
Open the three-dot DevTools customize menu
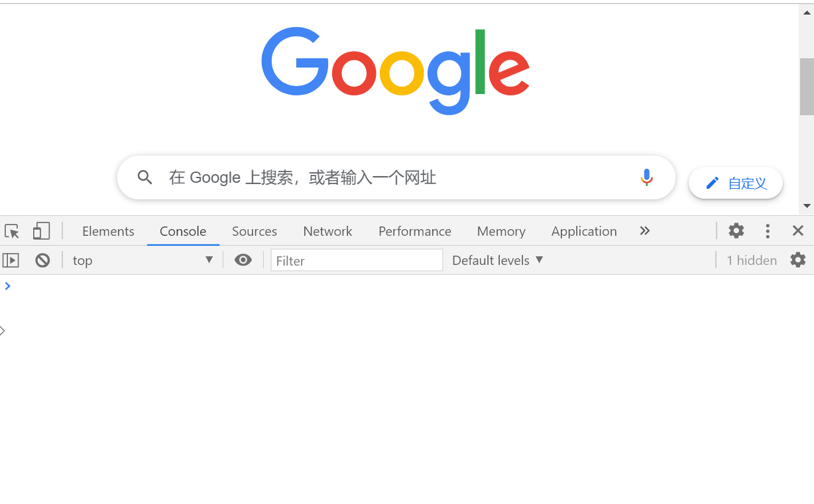point(768,230)
